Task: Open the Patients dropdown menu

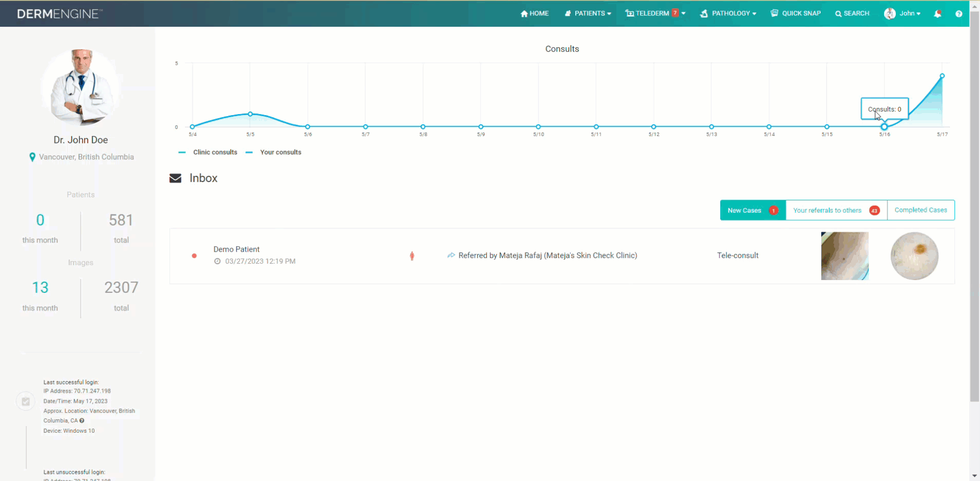Action: 588,13
